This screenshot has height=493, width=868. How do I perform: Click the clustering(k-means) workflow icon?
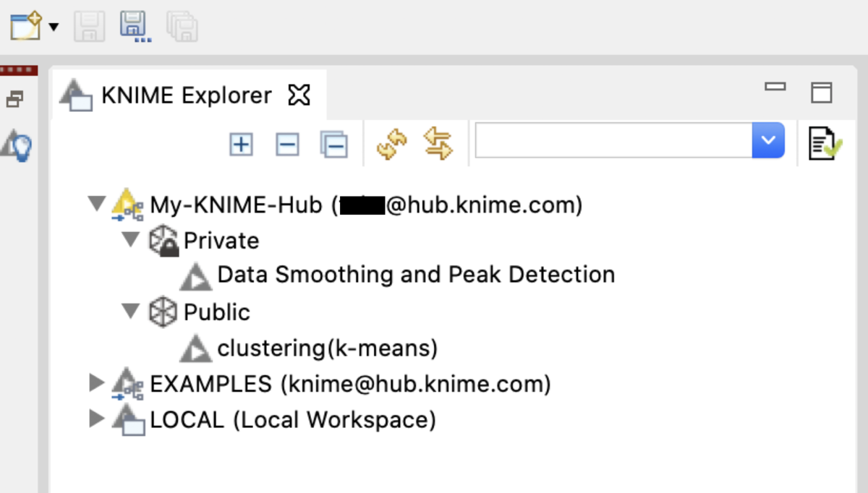click(x=196, y=348)
